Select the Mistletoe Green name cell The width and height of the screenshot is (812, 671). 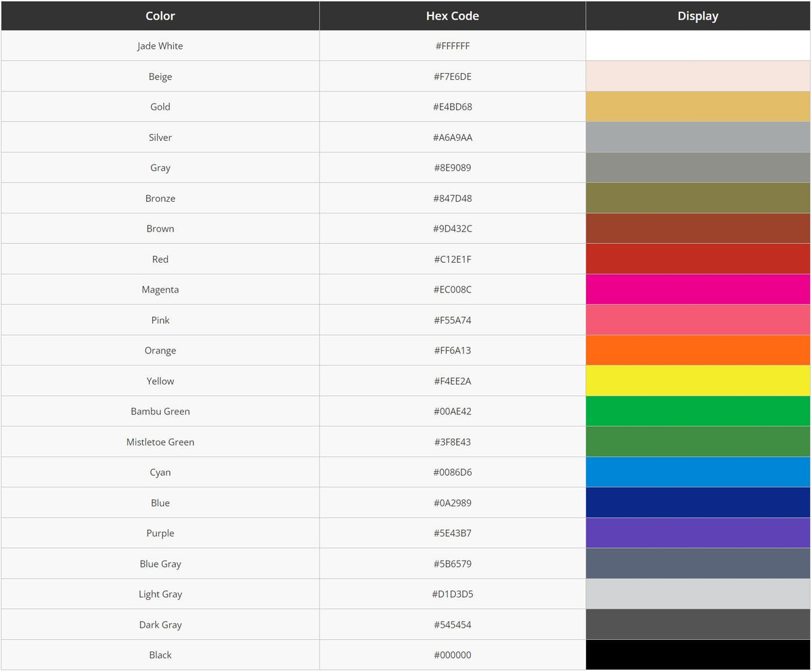click(160, 442)
